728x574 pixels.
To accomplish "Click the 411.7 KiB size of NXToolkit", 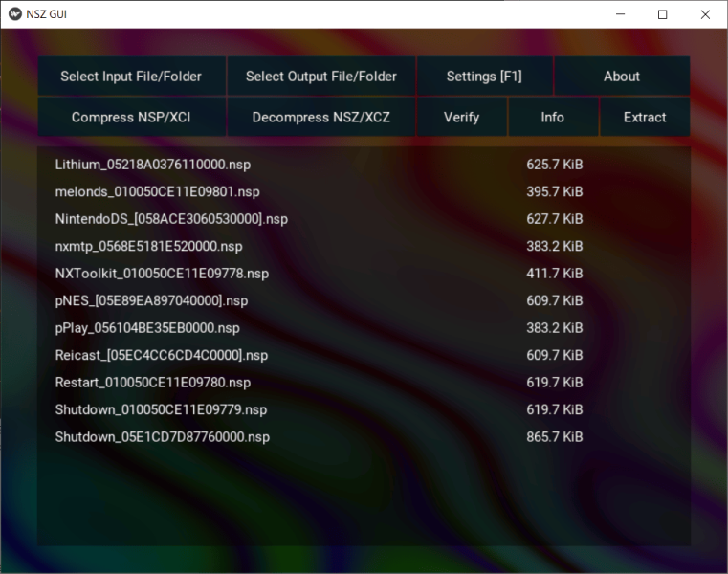I will (x=554, y=274).
